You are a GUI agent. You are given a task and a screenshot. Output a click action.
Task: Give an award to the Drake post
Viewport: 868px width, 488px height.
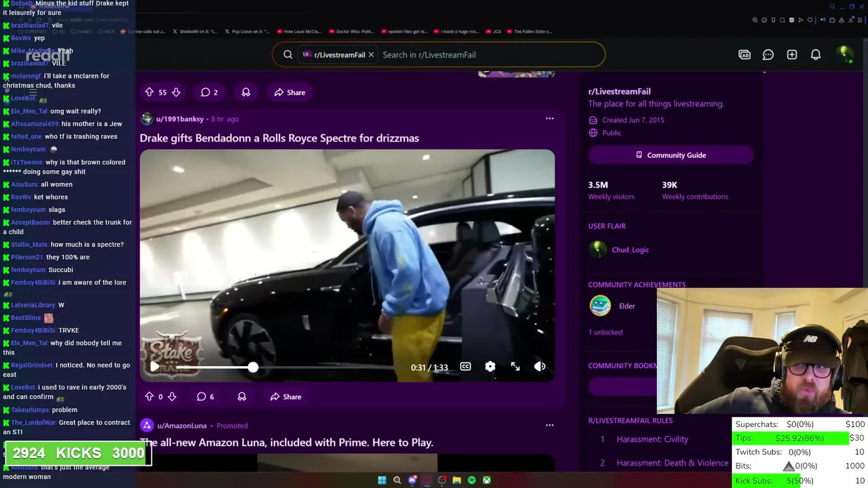241,396
